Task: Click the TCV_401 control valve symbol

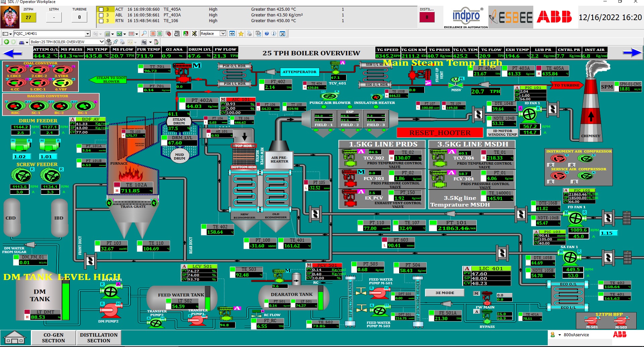Action: point(335,68)
